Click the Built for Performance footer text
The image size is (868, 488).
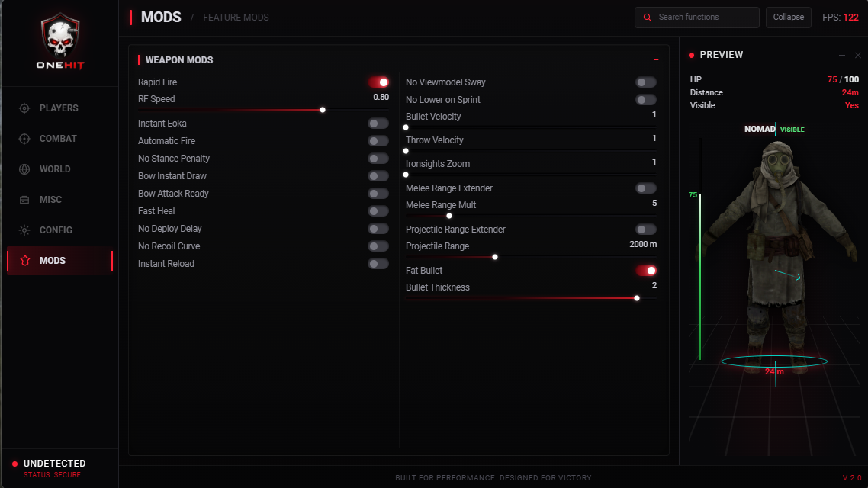[x=493, y=477]
